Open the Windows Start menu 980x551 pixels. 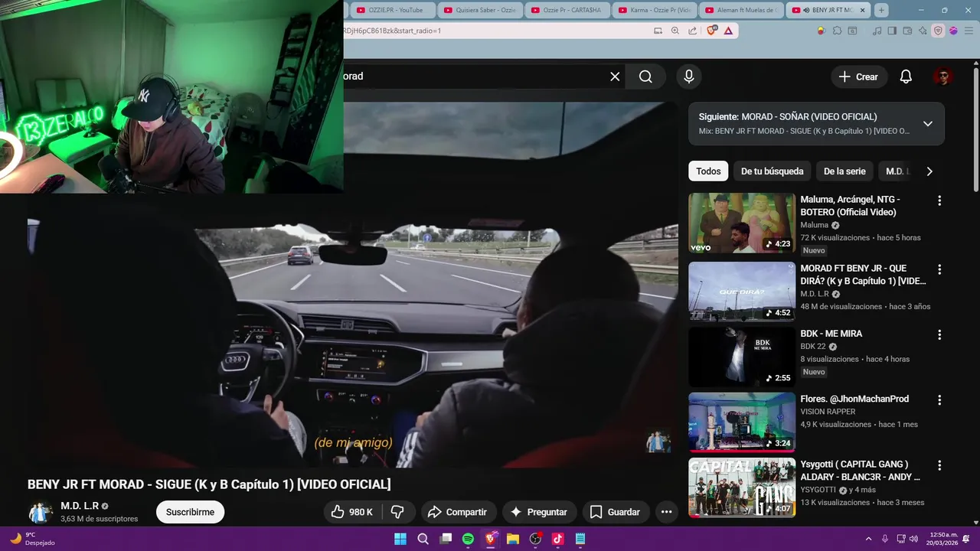400,539
